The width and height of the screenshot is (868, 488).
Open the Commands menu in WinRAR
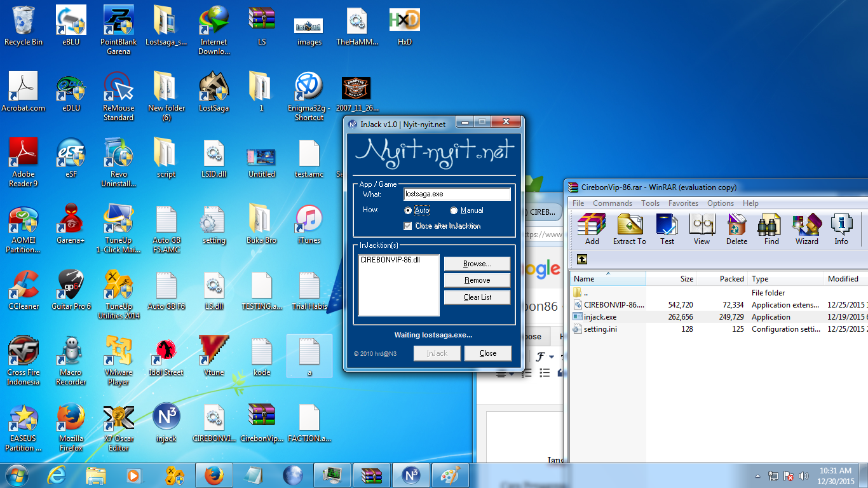point(613,203)
